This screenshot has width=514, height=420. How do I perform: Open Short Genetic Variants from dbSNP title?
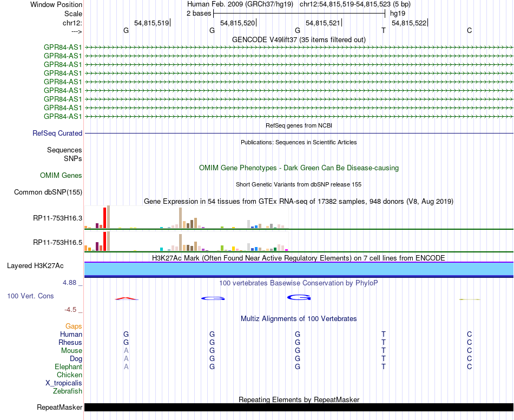pos(299,184)
